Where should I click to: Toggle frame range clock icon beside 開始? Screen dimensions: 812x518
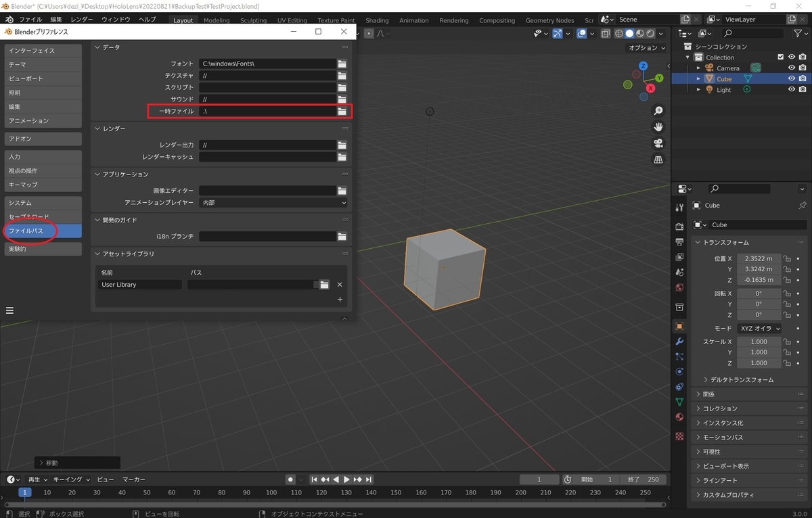[x=568, y=479]
